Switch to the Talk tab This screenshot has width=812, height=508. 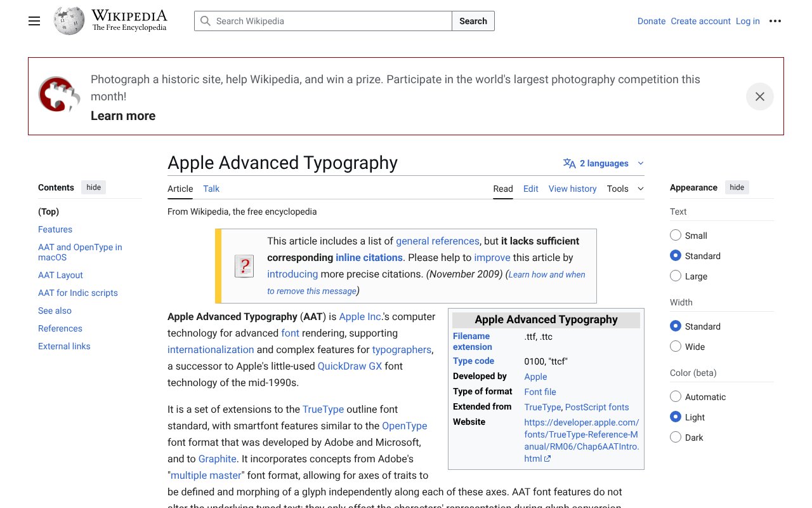(211, 189)
